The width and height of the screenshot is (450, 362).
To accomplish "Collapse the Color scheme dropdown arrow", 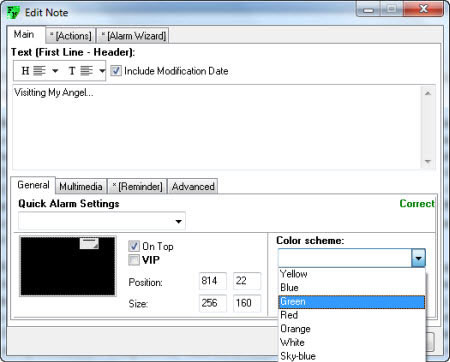I will (418, 258).
